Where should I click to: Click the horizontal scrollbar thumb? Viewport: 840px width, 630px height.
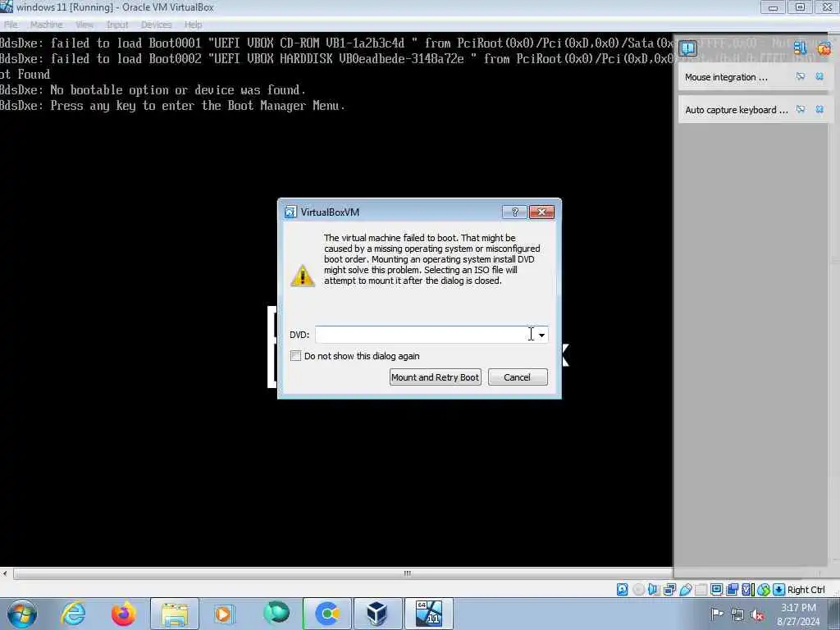[x=407, y=573]
